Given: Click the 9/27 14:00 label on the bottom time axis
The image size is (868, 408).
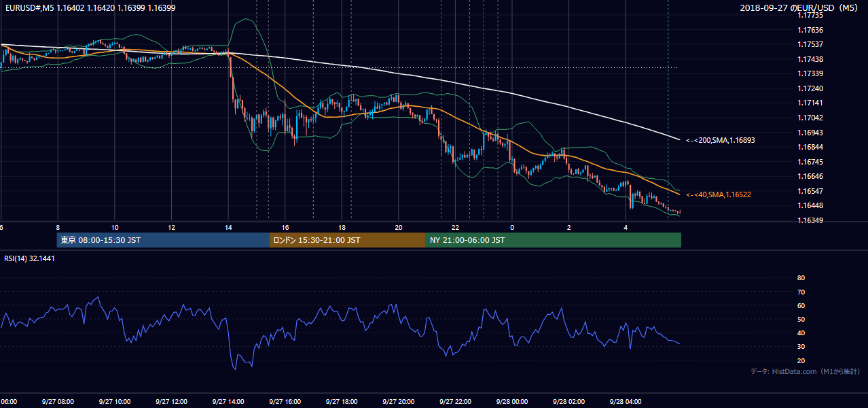Looking at the screenshot, I should point(228,402).
